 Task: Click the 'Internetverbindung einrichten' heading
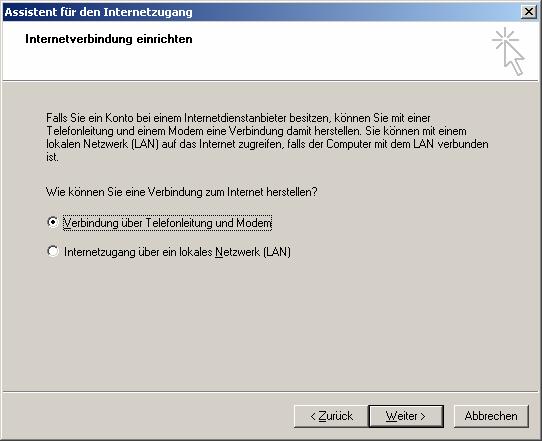(x=109, y=39)
